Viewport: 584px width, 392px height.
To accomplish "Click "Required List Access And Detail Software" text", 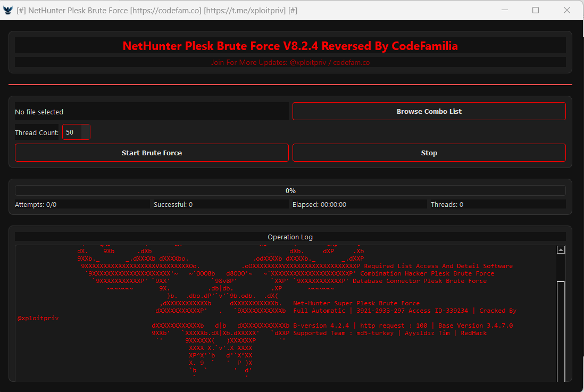I will point(438,266).
